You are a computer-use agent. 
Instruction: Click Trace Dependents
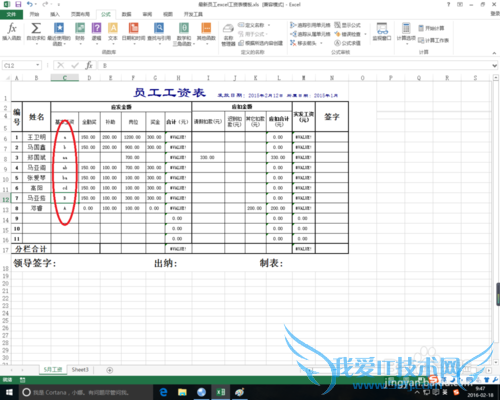(310, 34)
